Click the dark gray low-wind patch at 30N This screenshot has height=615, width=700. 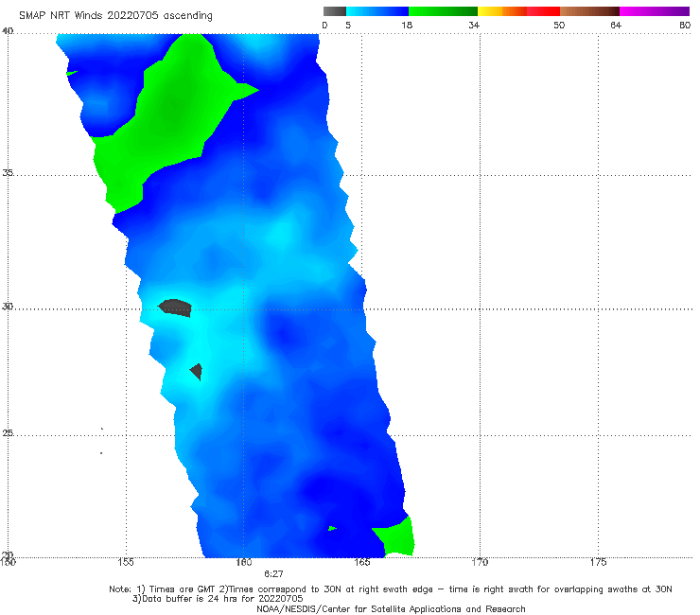[x=175, y=307]
